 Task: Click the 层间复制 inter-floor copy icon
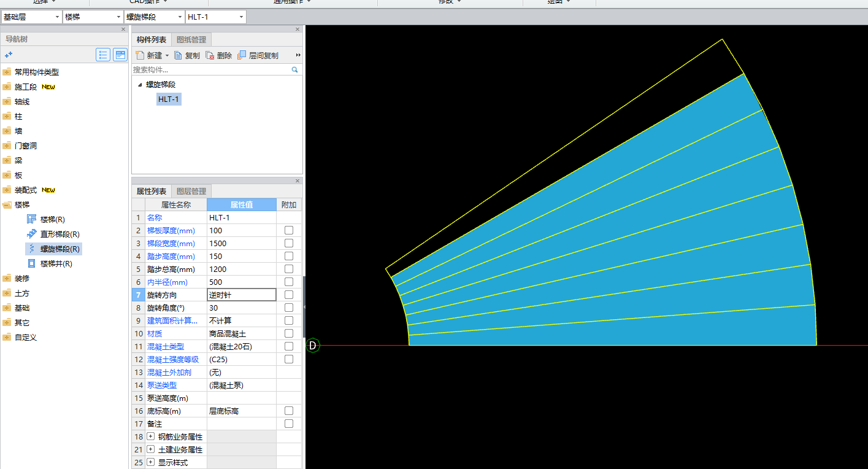242,55
